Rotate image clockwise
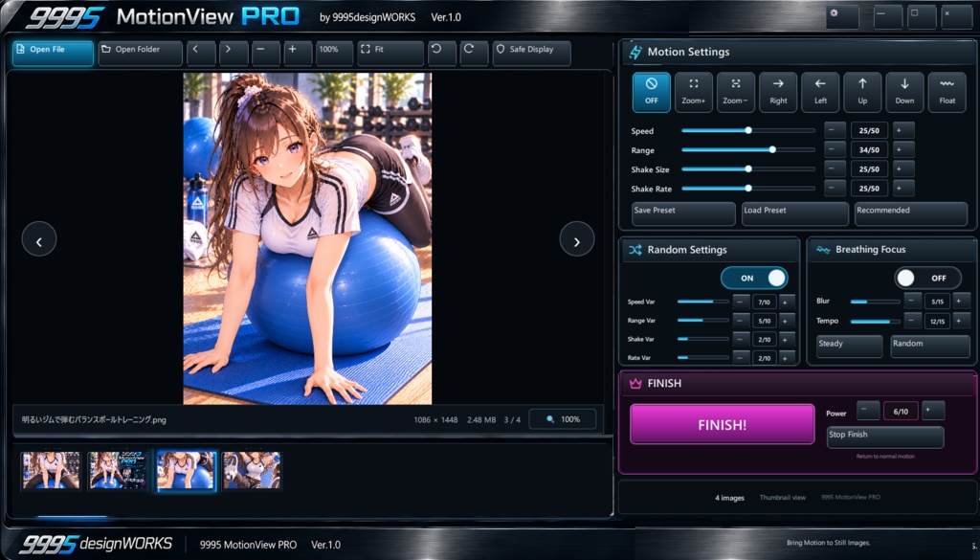Screen dimensions: 980x560 click(x=474, y=53)
